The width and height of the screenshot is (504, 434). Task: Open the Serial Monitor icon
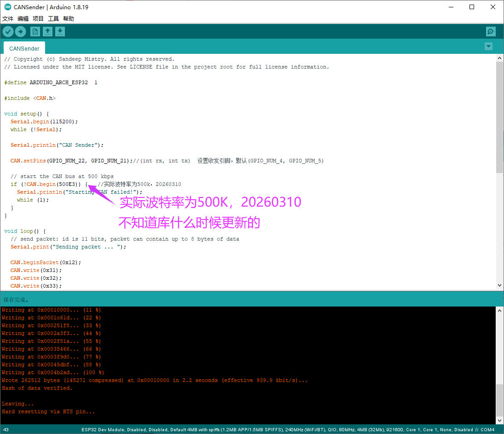click(491, 31)
